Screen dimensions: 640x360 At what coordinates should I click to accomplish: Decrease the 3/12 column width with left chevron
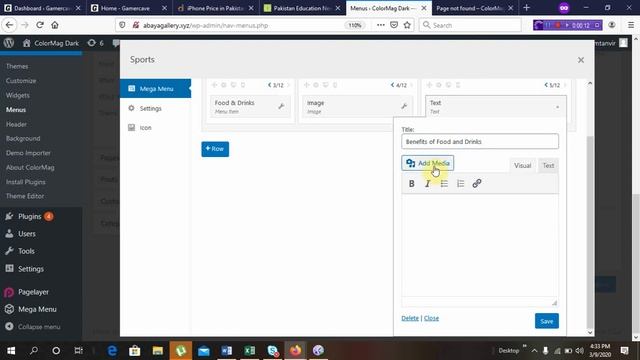[269, 85]
